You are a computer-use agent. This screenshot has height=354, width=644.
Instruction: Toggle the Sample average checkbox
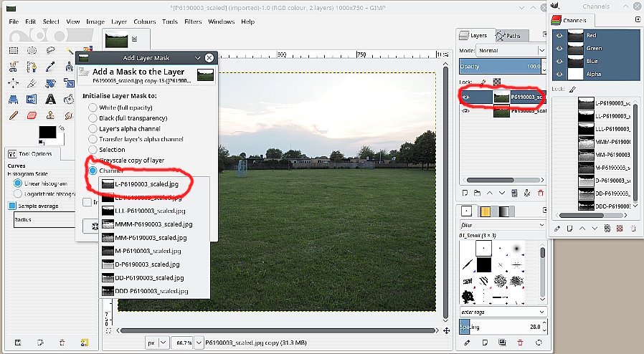pyautogui.click(x=12, y=206)
